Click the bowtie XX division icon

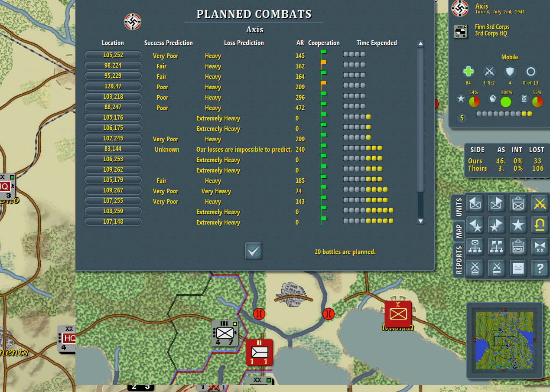tap(540, 246)
